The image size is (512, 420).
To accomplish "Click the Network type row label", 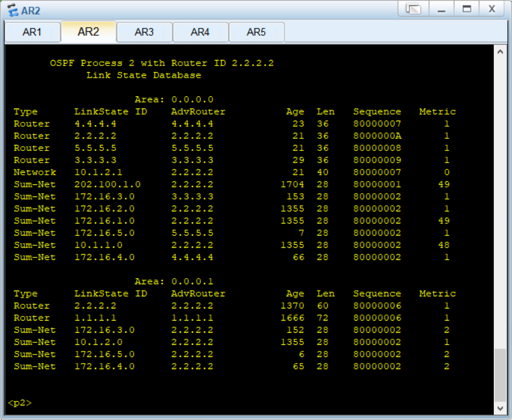I will (x=35, y=172).
